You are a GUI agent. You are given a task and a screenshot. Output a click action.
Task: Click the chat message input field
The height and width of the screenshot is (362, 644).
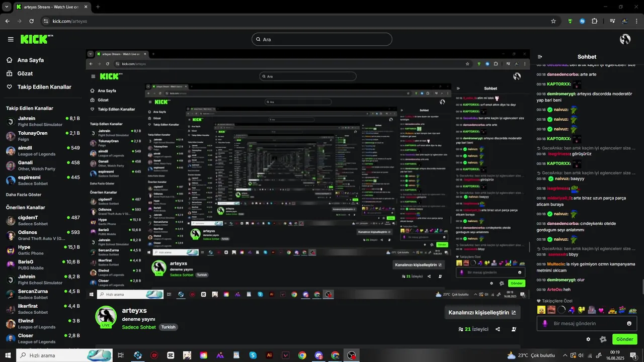[587, 323]
